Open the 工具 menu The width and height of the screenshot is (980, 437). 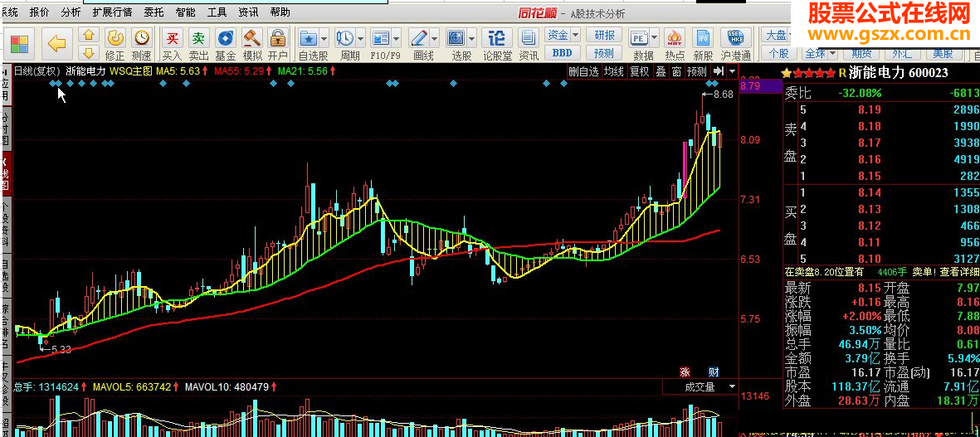pyautogui.click(x=217, y=12)
